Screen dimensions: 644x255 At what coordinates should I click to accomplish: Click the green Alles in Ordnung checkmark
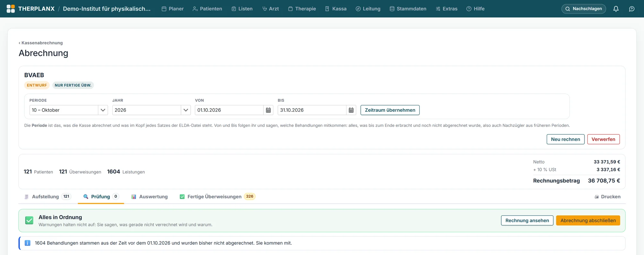tap(29, 220)
